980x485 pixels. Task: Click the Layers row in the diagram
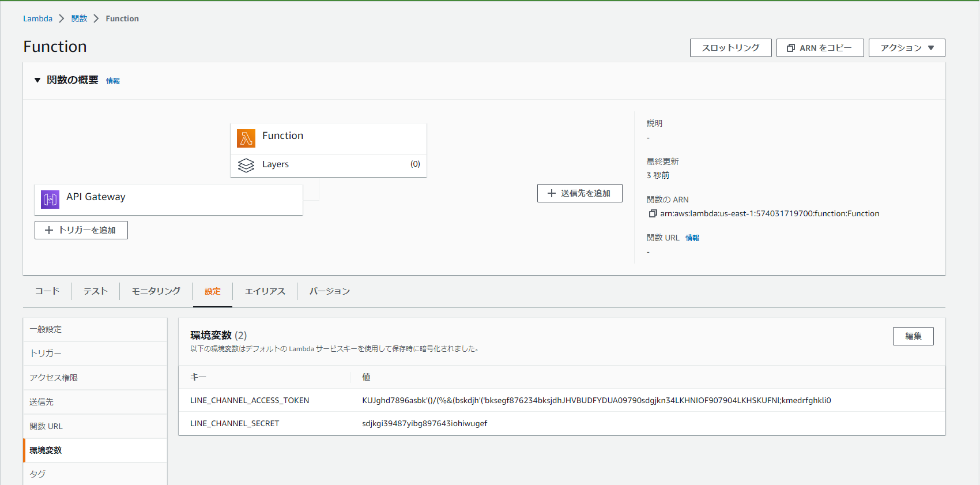pyautogui.click(x=329, y=166)
